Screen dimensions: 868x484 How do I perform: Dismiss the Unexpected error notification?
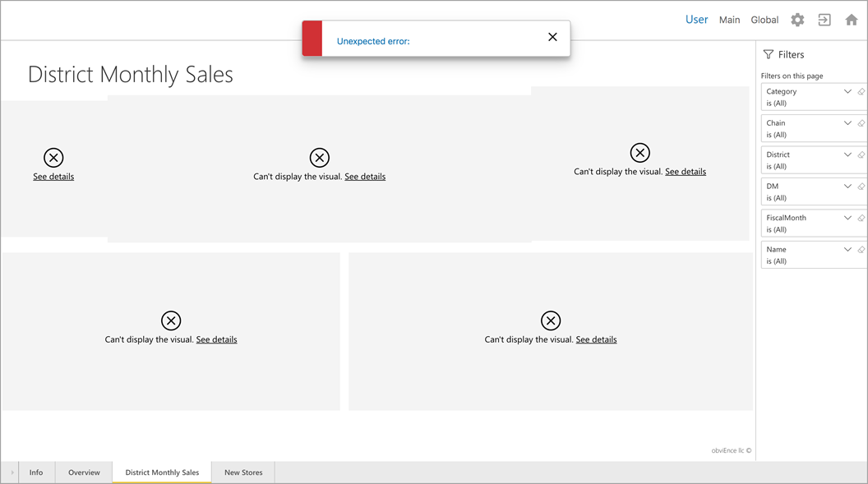(552, 37)
